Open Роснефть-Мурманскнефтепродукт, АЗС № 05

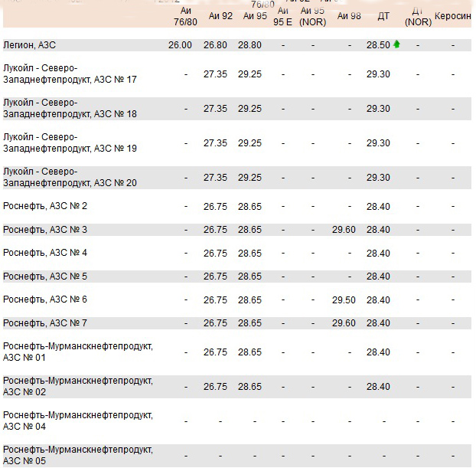pyautogui.click(x=78, y=455)
